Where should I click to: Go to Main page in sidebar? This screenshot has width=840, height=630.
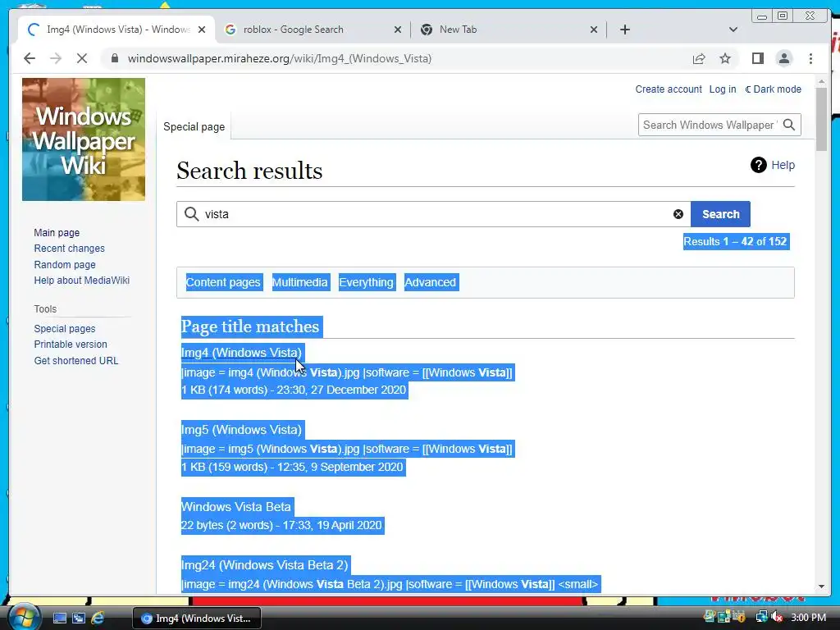(x=57, y=232)
